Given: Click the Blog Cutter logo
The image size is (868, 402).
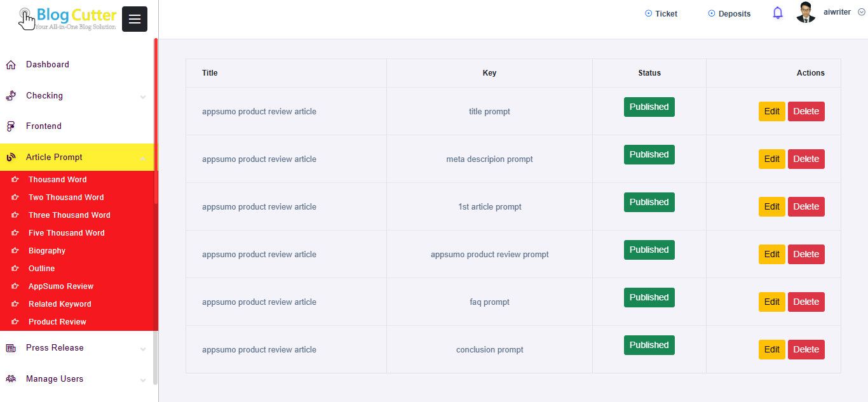Looking at the screenshot, I should [67, 18].
